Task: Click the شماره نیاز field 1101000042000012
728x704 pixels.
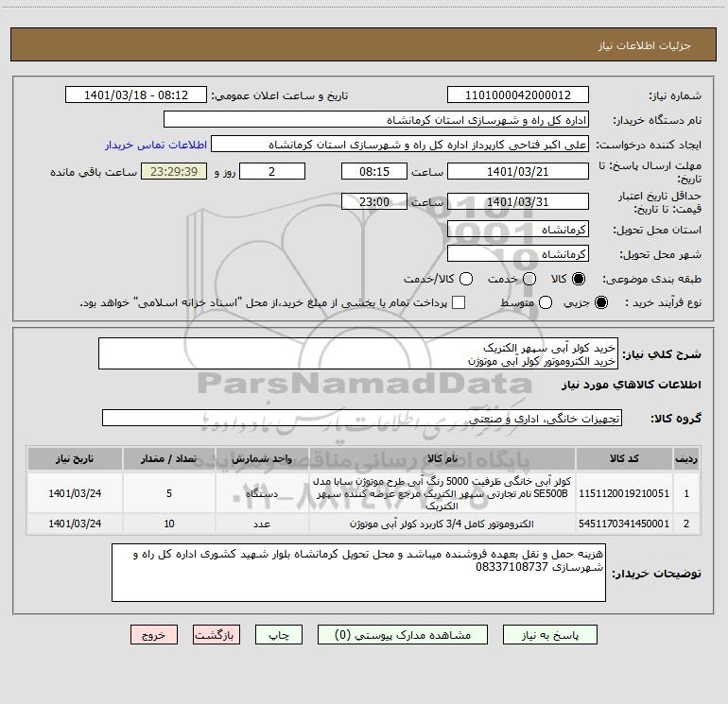Action: click(518, 95)
